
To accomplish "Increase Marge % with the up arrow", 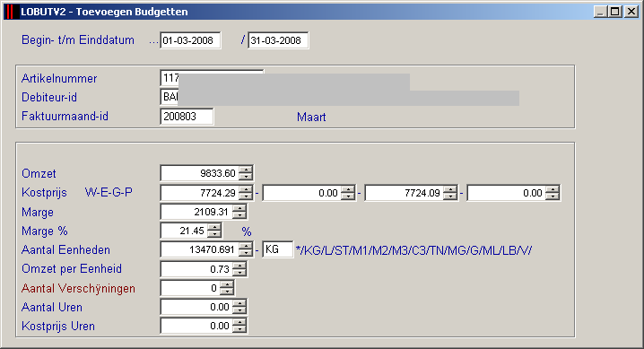I will [214, 227].
